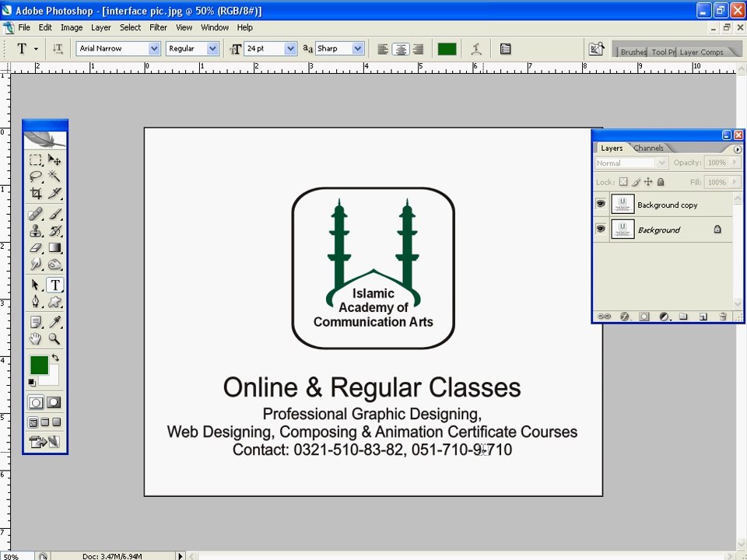Open the layer Opacity slider arrow
The image size is (747, 560).
click(x=735, y=163)
